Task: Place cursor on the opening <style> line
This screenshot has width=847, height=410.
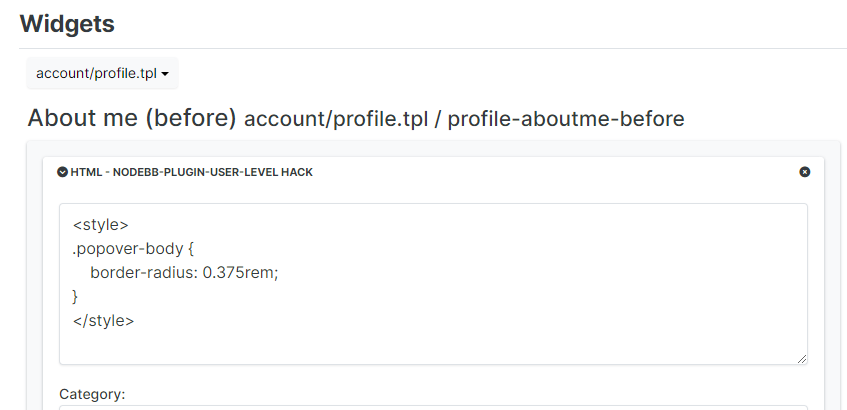Action: [101, 225]
